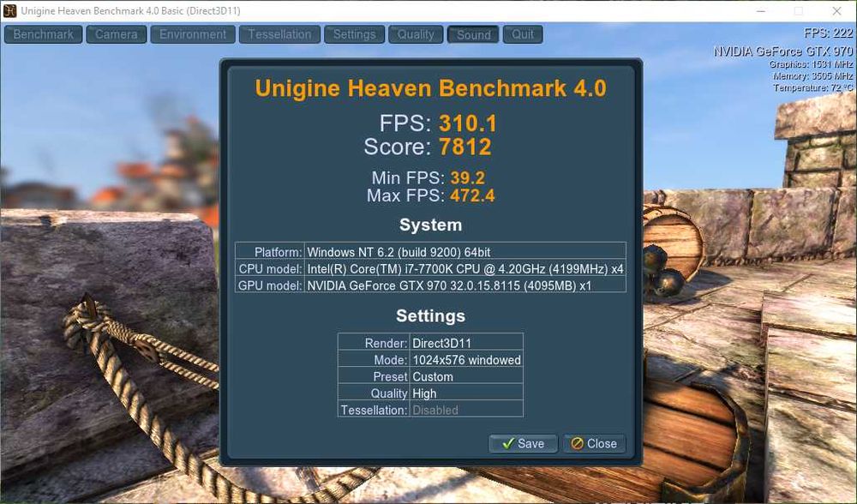Viewport: 857px width, 504px height.
Task: Click the orange cancel icon on Close
Action: click(577, 443)
